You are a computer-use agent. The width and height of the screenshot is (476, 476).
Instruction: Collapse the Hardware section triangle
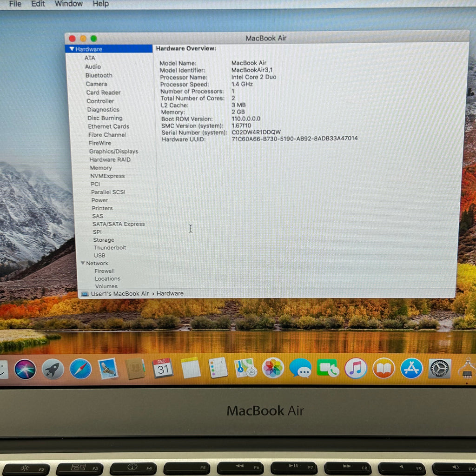72,49
